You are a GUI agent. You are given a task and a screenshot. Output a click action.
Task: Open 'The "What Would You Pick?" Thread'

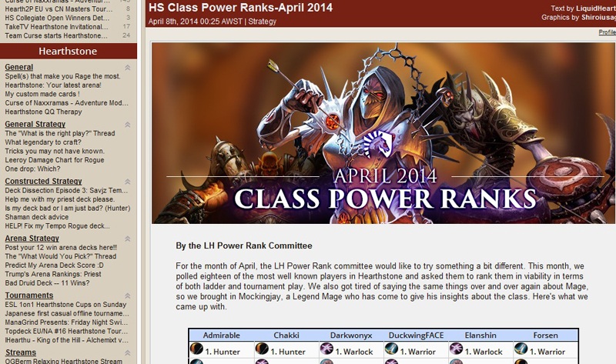coord(61,256)
